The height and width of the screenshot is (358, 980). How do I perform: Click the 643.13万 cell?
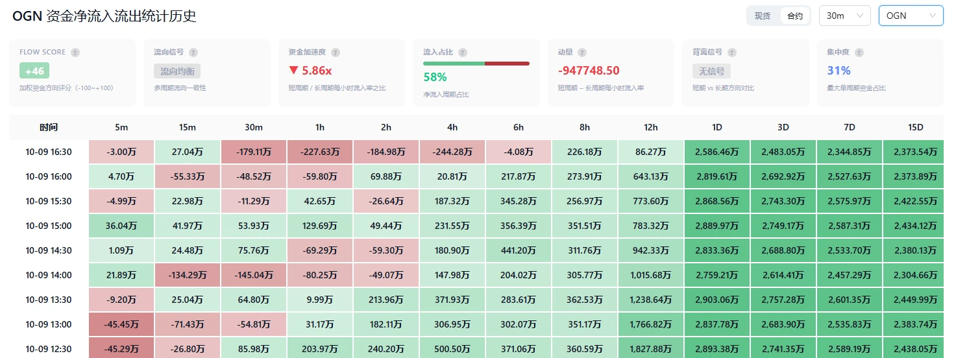pos(651,176)
